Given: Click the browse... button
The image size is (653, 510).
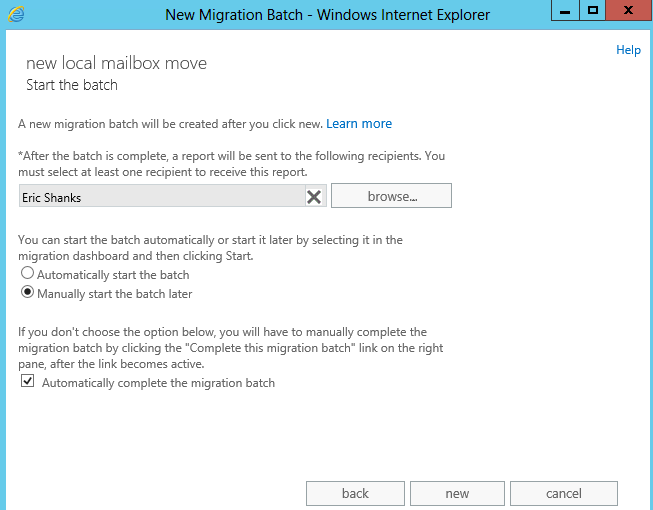Looking at the screenshot, I should 391,196.
